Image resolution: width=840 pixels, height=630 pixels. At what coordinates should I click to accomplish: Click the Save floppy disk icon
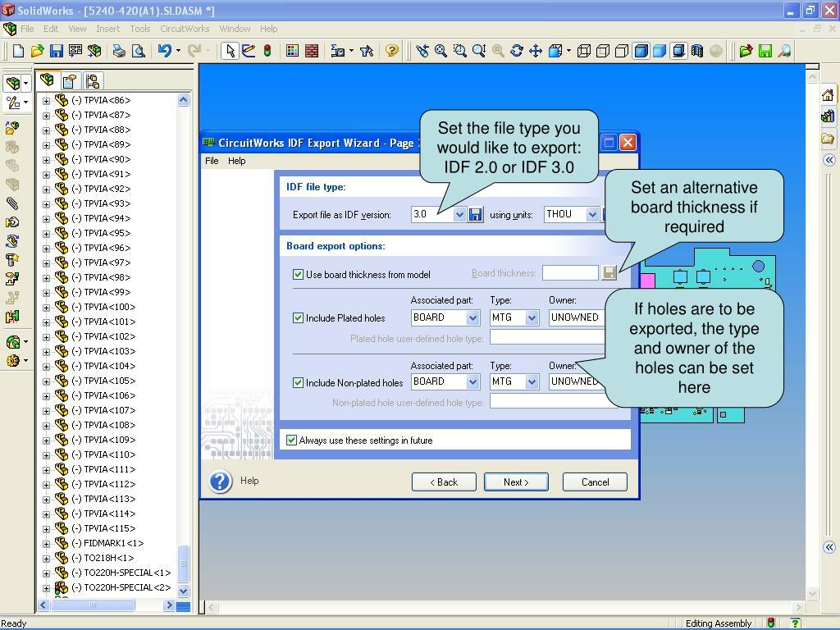[57, 51]
